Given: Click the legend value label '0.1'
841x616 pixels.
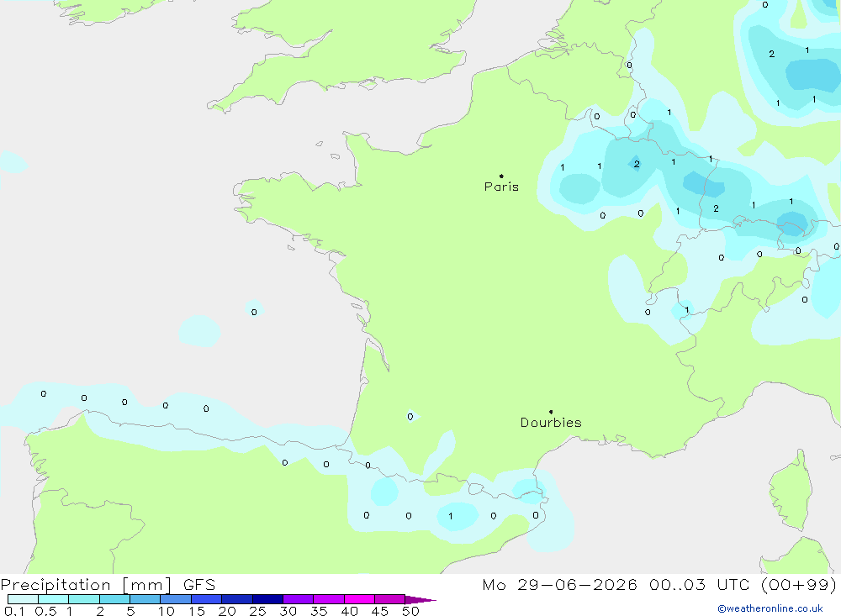Looking at the screenshot, I should coord(14,611).
